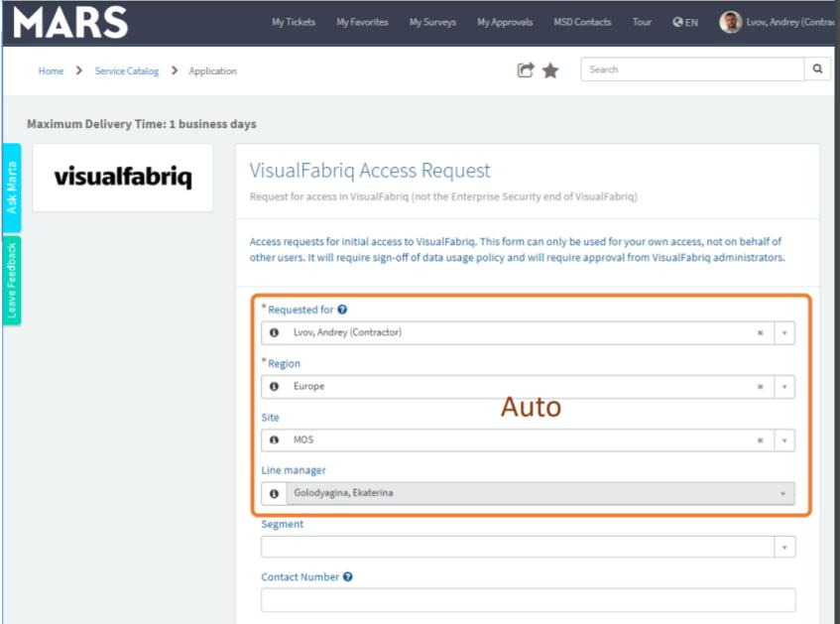Open My Tickets menu

click(x=294, y=22)
